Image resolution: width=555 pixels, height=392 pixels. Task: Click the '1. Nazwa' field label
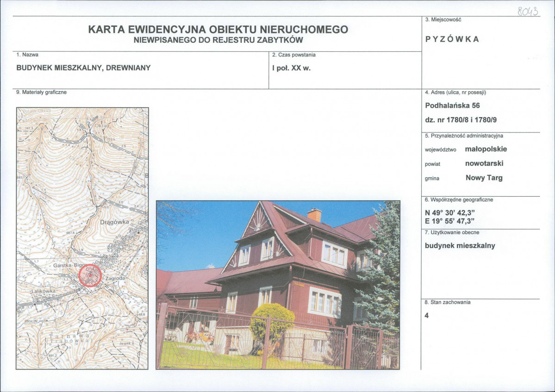(x=27, y=55)
